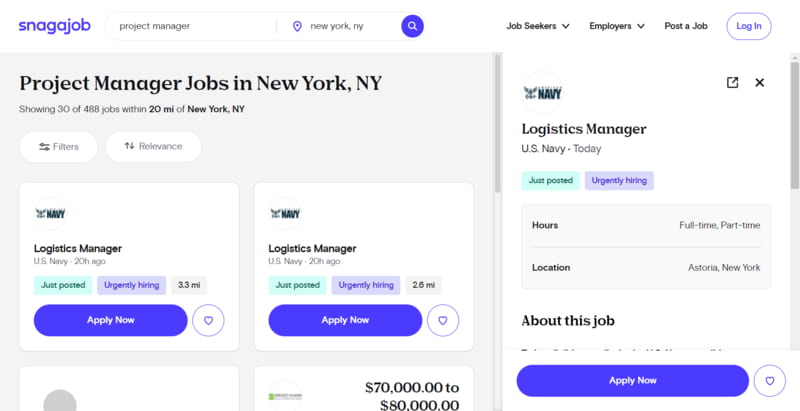Click Post a Job in navigation
Screen dimensions: 800x411
point(686,26)
